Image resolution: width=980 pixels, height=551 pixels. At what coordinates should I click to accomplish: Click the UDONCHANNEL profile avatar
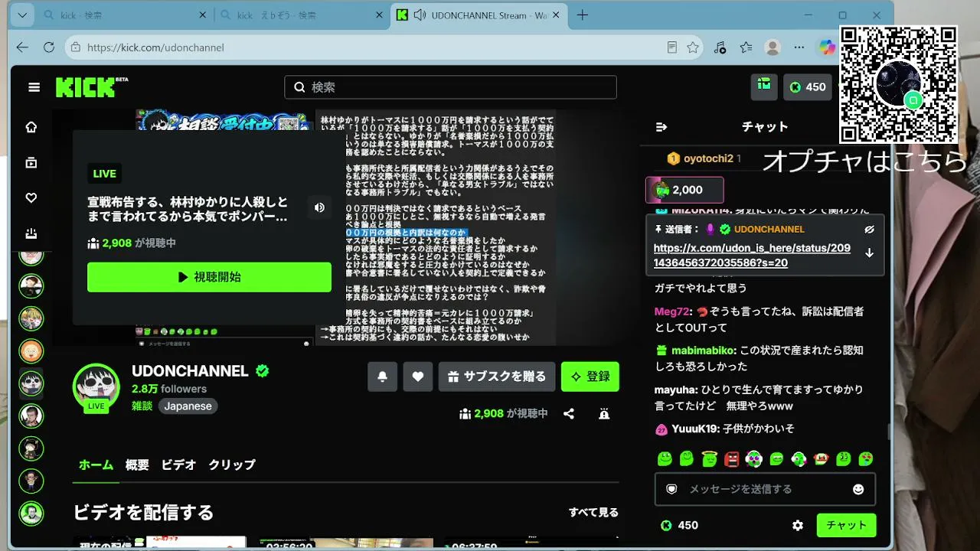(96, 386)
